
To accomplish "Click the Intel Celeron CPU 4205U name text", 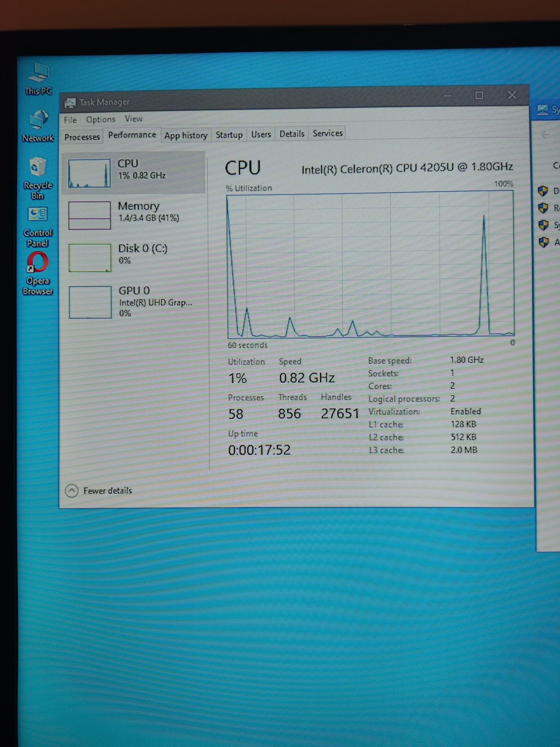I will click(x=407, y=168).
